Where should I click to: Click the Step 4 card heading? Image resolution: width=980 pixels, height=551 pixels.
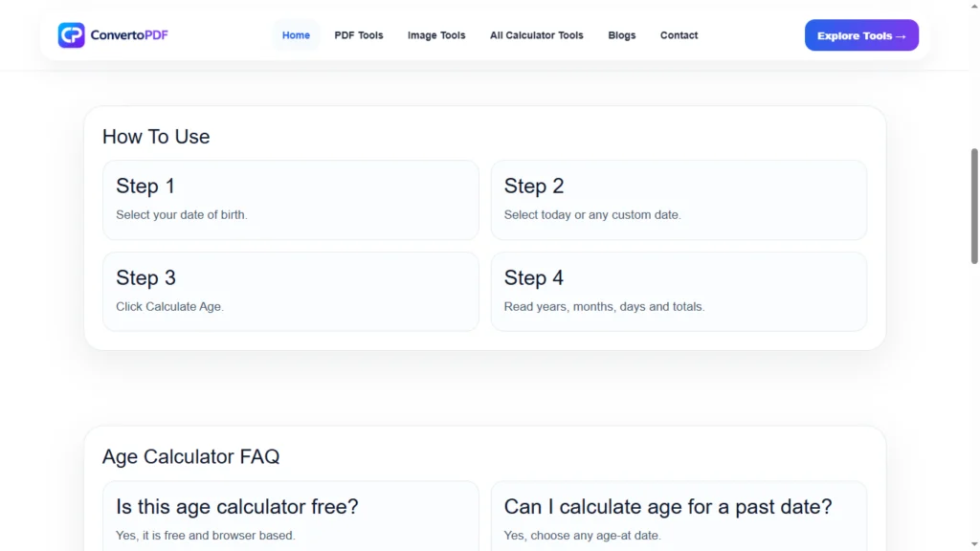tap(534, 278)
